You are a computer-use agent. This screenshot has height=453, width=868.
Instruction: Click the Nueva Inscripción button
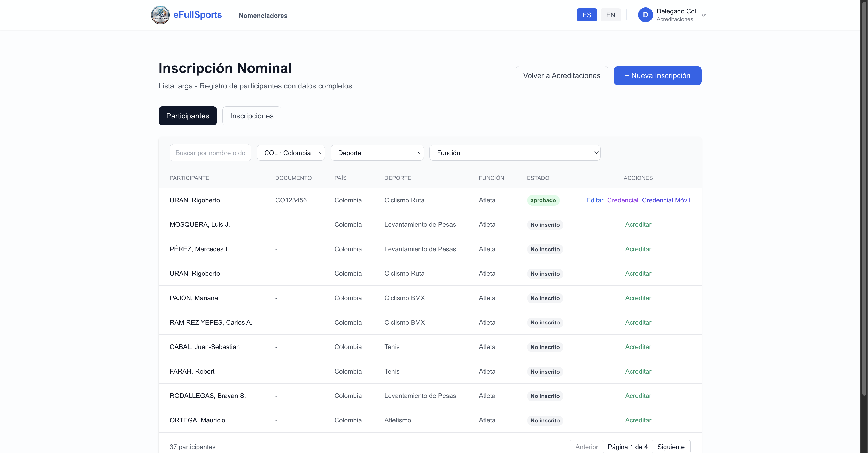coord(657,75)
